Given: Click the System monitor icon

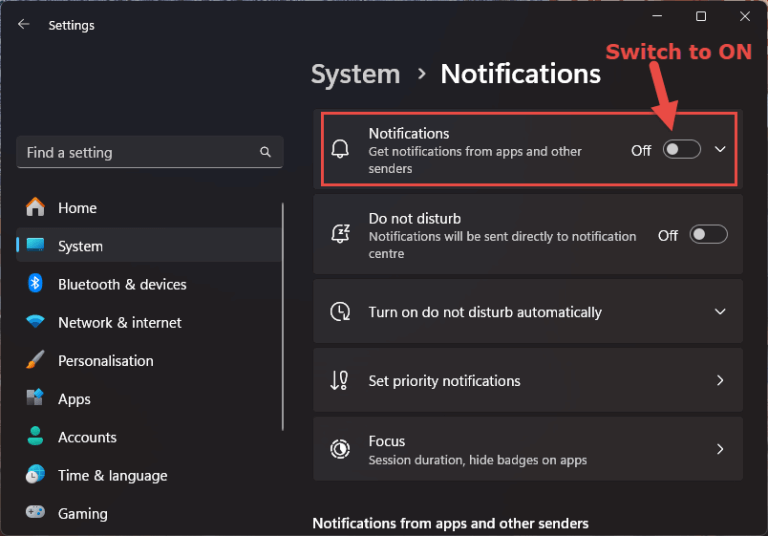Looking at the screenshot, I should pyautogui.click(x=35, y=245).
